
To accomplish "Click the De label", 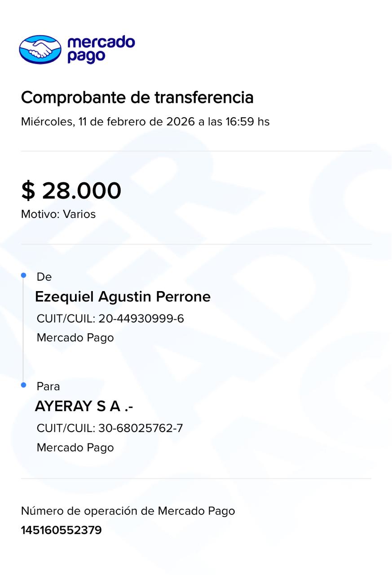I will coord(44,277).
